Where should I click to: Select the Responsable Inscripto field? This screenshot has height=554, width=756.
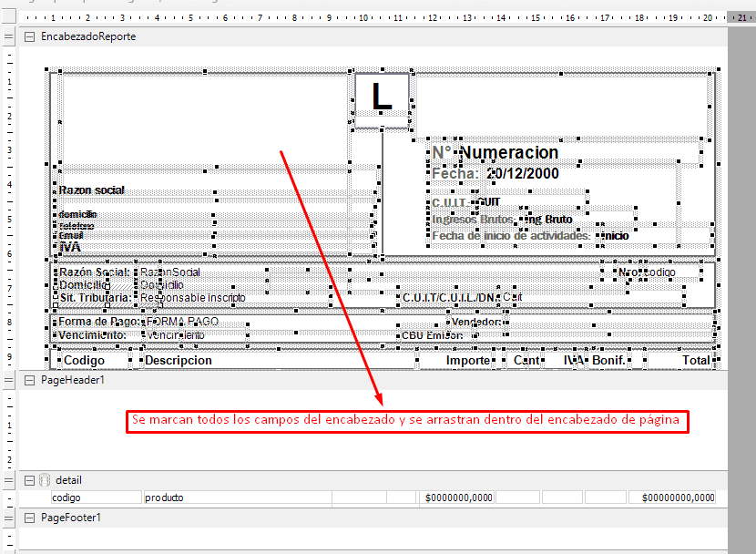click(x=192, y=297)
